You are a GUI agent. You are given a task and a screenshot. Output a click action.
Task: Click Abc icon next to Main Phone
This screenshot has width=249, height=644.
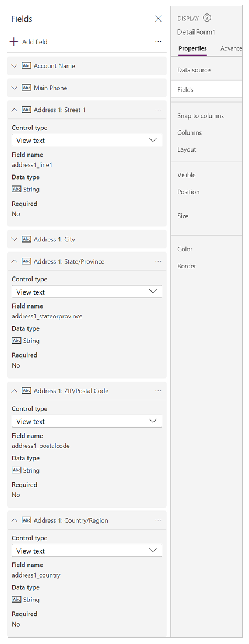coord(27,87)
